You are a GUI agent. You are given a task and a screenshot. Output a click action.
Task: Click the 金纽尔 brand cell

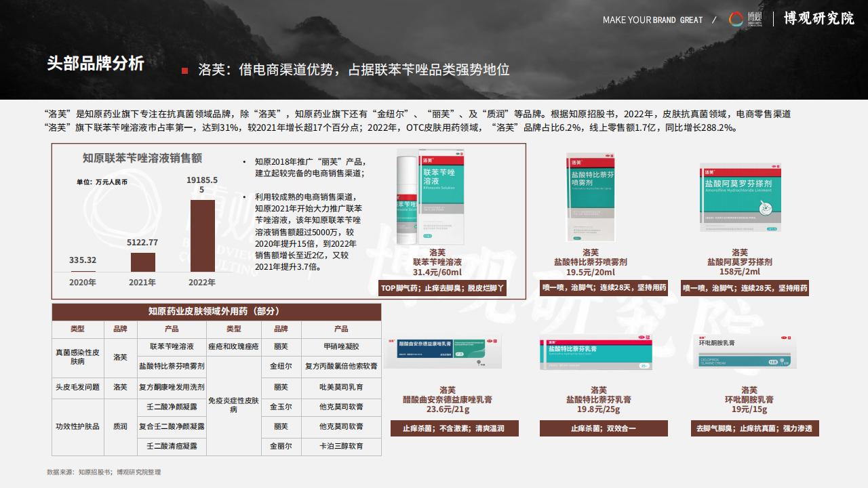(x=281, y=366)
